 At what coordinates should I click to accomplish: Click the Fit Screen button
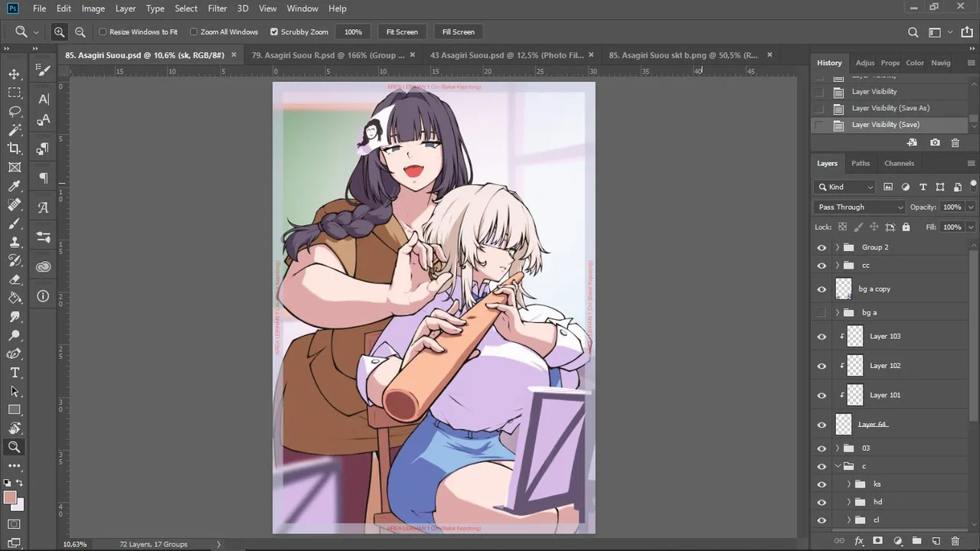pyautogui.click(x=402, y=32)
